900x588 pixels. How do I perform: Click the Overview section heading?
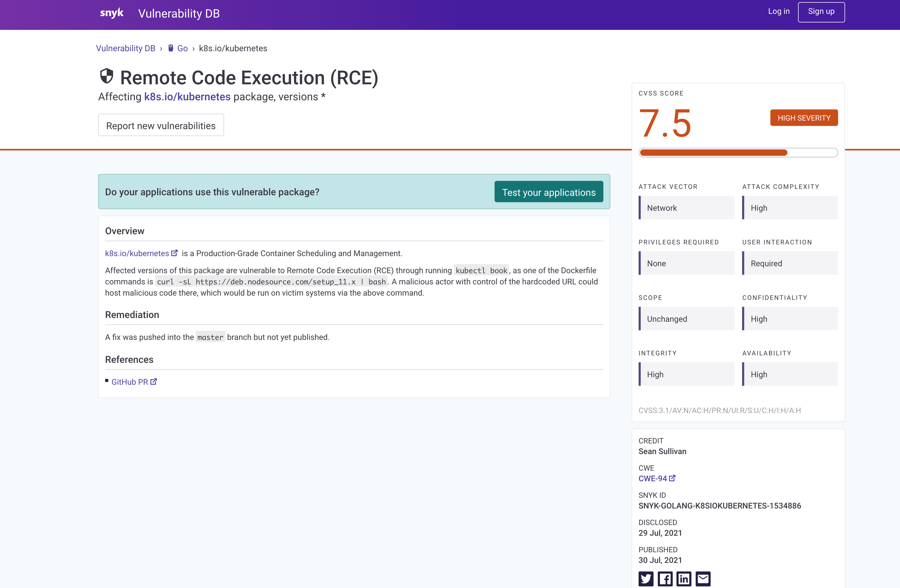[x=125, y=231]
